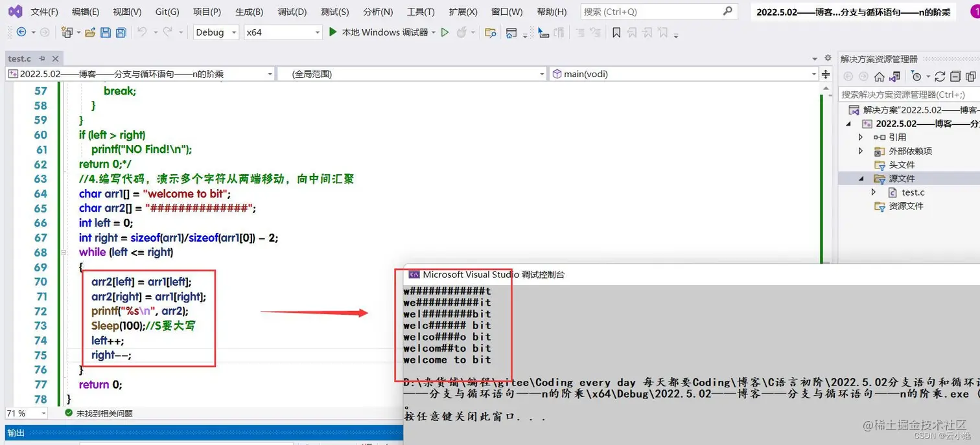The width and height of the screenshot is (980, 445).
Task: Click the new project toolbar icon
Action: click(67, 32)
